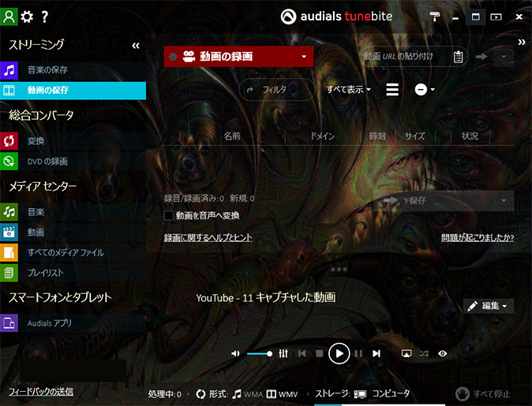Open the user account icon
The image size is (532, 406).
[9, 17]
